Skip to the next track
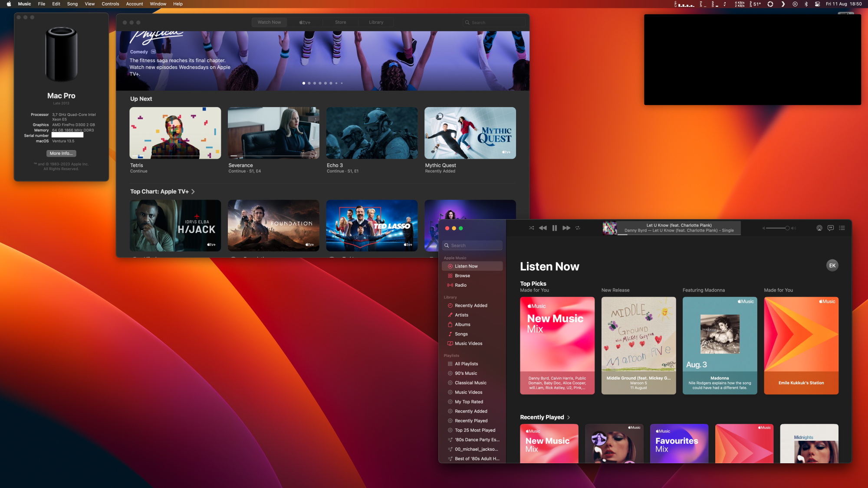This screenshot has height=488, width=868. pyautogui.click(x=566, y=228)
